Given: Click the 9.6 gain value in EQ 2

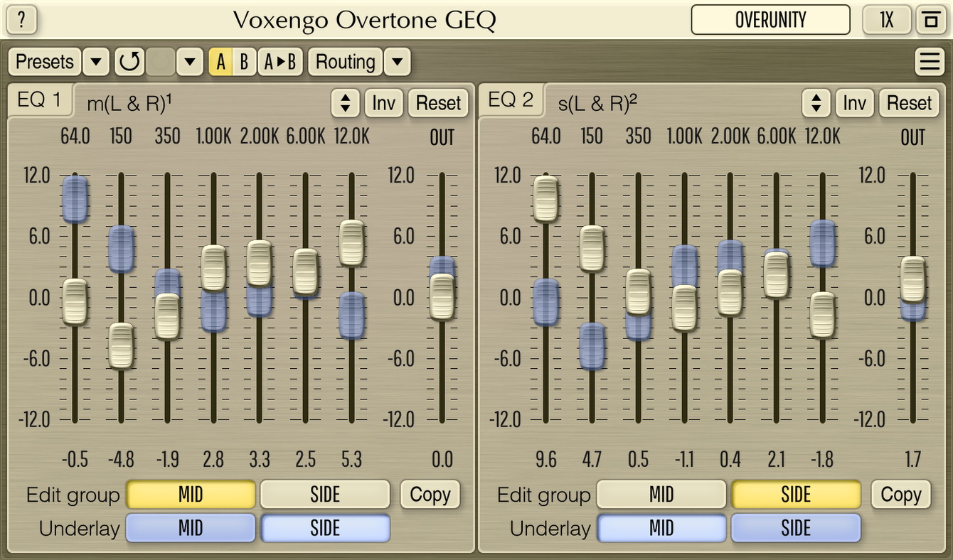Looking at the screenshot, I should [545, 460].
